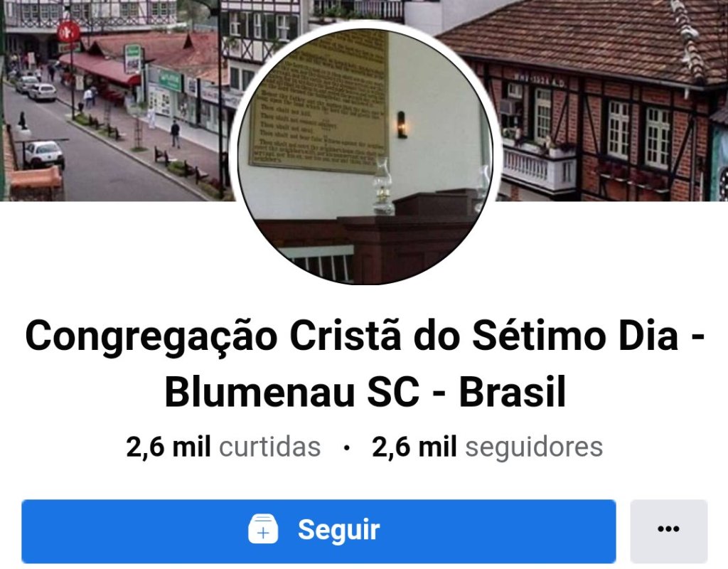Click the 'Blumenau SC - Brasil' title line
The height and width of the screenshot is (569, 728).
[x=365, y=391]
